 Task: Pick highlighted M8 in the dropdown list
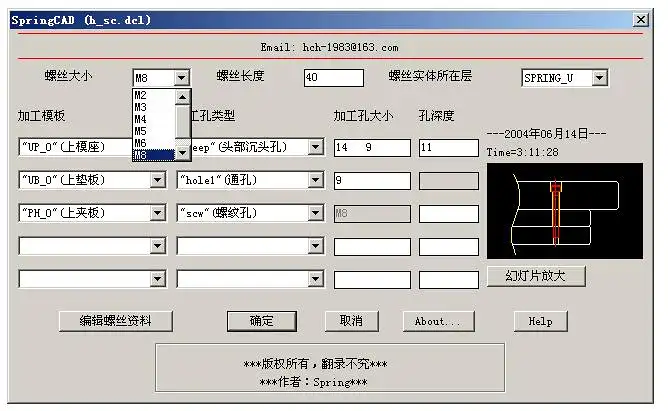click(154, 155)
